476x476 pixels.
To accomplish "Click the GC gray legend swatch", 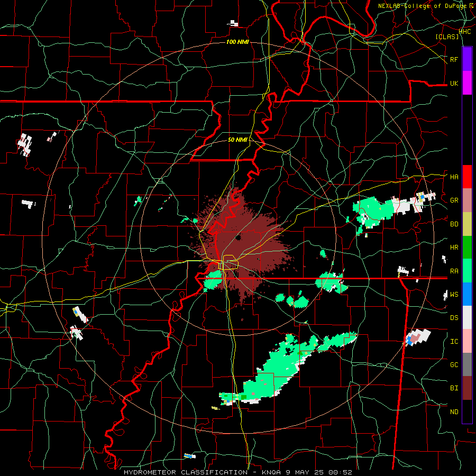I will (x=467, y=364).
